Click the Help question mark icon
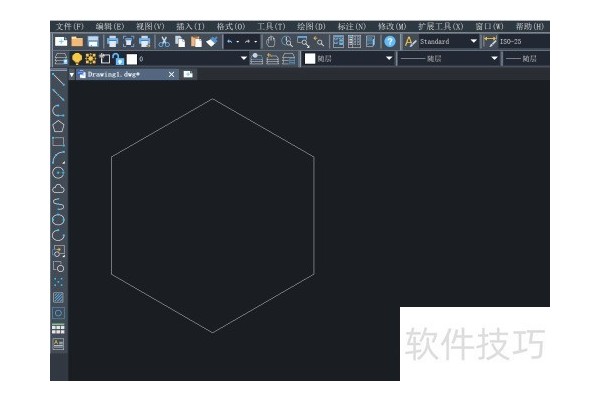Image resolution: width=600 pixels, height=400 pixels. (x=389, y=42)
